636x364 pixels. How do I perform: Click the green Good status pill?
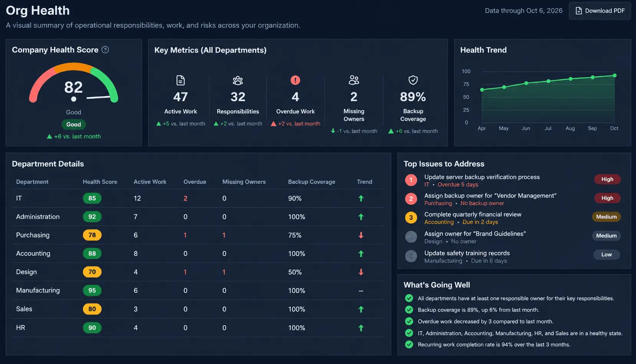73,124
